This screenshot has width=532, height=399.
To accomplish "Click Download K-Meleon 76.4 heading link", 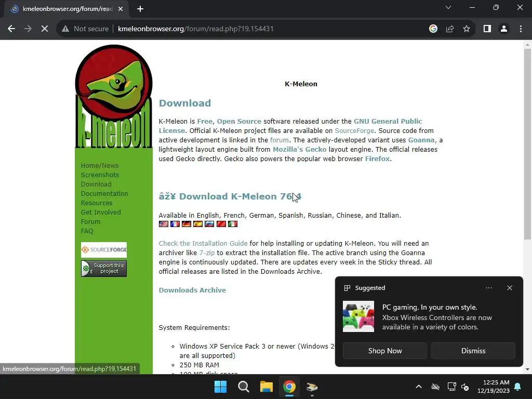I will [x=230, y=196].
